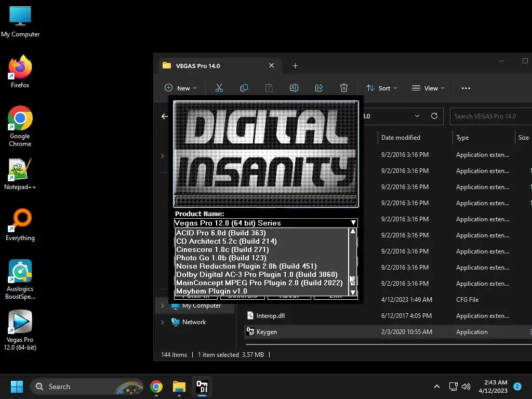Open the Sort dropdown menu
532x399 pixels.
tap(382, 88)
